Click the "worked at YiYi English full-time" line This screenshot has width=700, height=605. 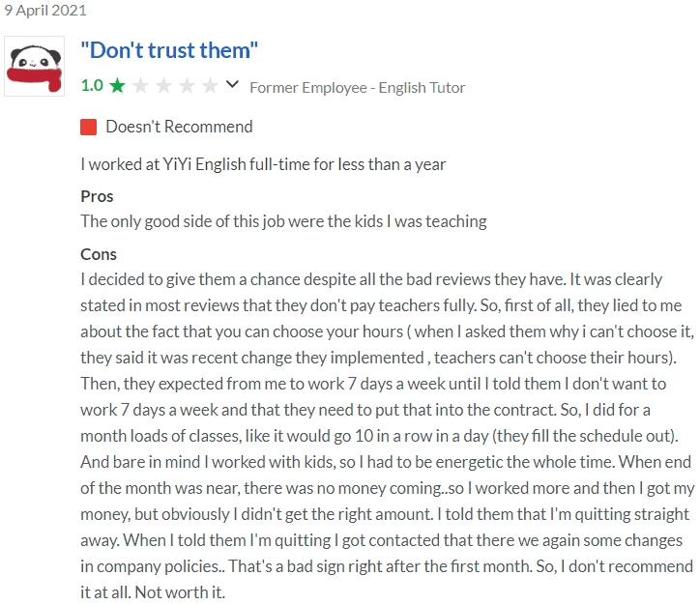263,164
